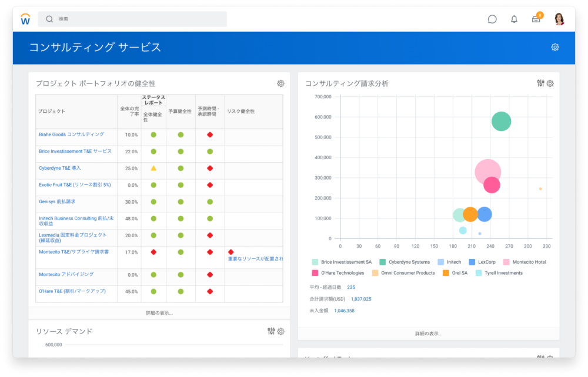588x377 pixels.
Task: Toggle Initech legend swatch
Action: 440,262
